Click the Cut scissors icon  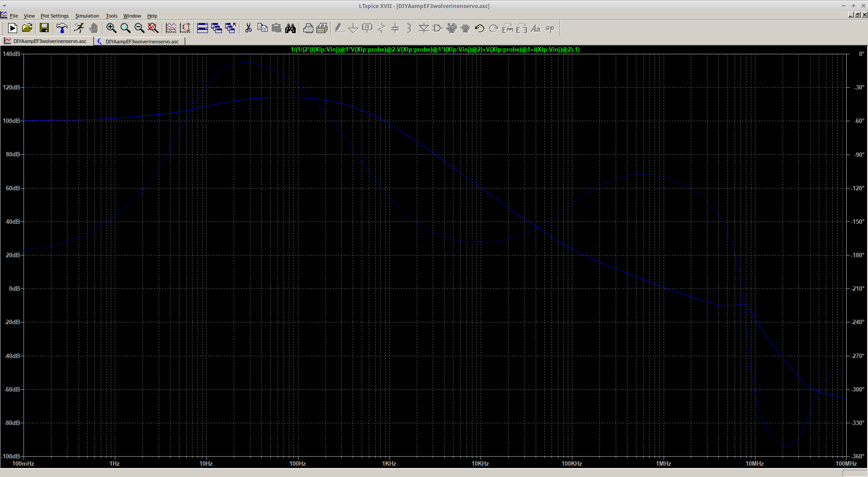pyautogui.click(x=248, y=28)
